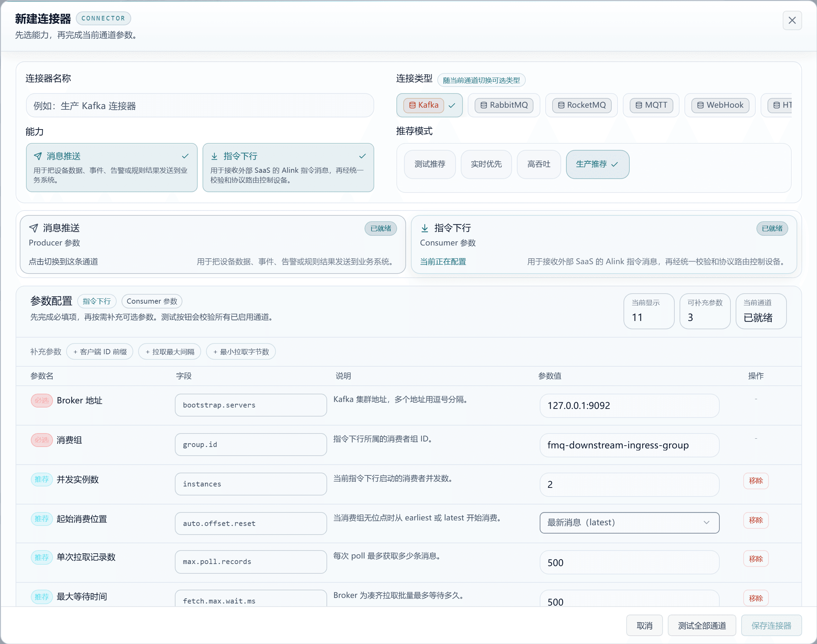Click the 测试全部通道 button
This screenshot has height=644, width=817.
pyautogui.click(x=702, y=626)
